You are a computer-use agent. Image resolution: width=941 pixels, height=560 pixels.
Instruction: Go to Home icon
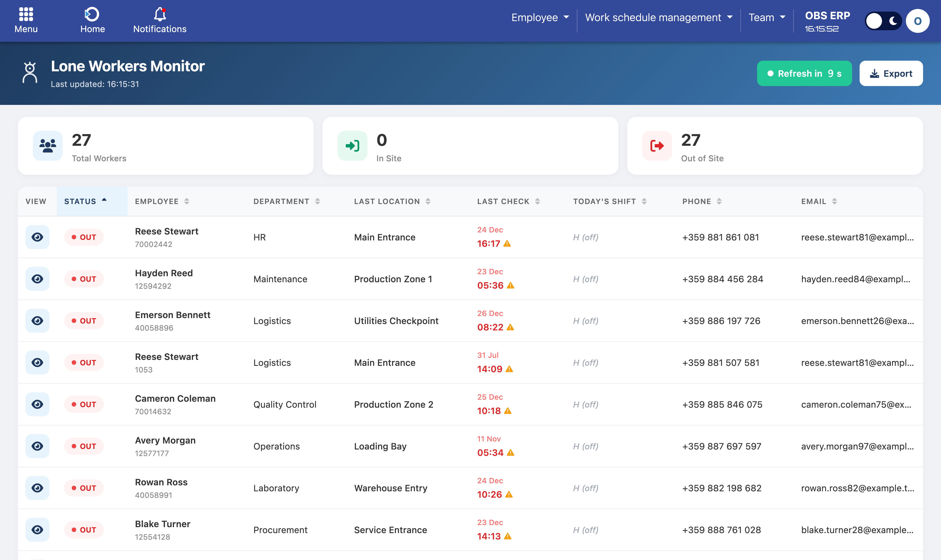pos(92,14)
